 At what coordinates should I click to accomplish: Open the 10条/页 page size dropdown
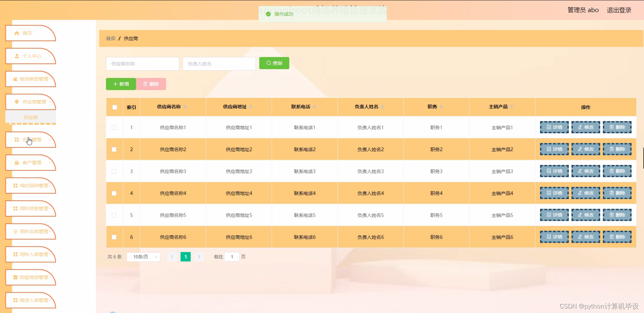point(143,257)
